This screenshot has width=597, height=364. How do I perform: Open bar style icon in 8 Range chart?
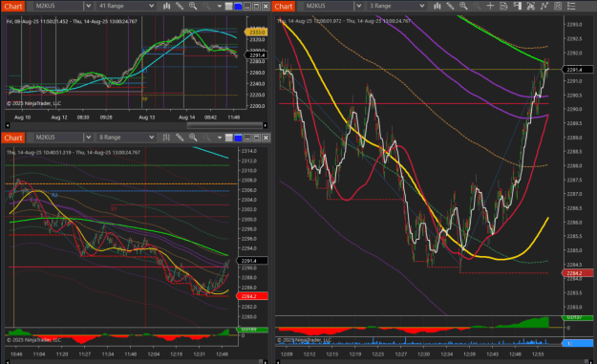[x=167, y=138]
